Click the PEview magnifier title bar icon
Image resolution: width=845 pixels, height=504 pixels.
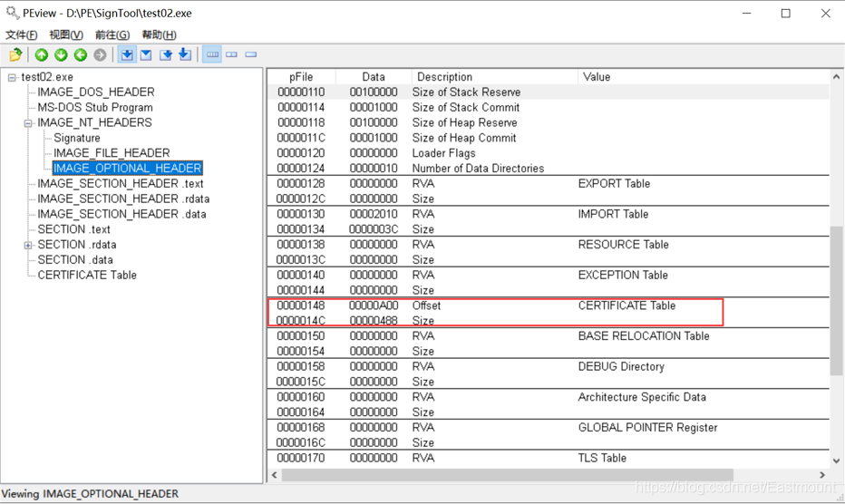click(x=12, y=12)
